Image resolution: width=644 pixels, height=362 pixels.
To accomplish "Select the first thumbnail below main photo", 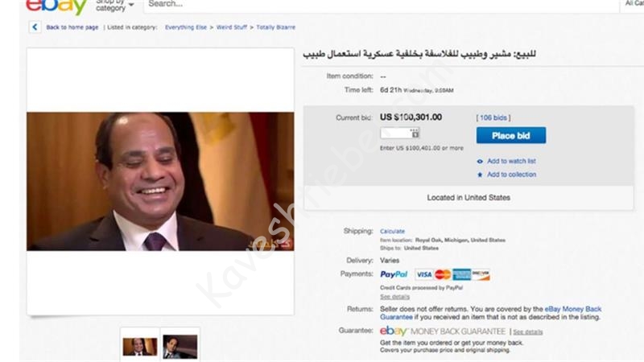I will [139, 347].
